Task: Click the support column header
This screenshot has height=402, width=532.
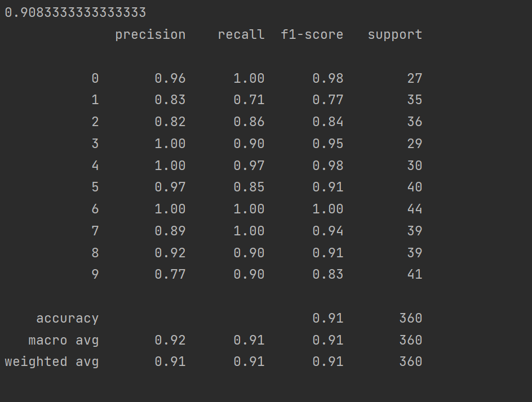Action: pos(395,35)
